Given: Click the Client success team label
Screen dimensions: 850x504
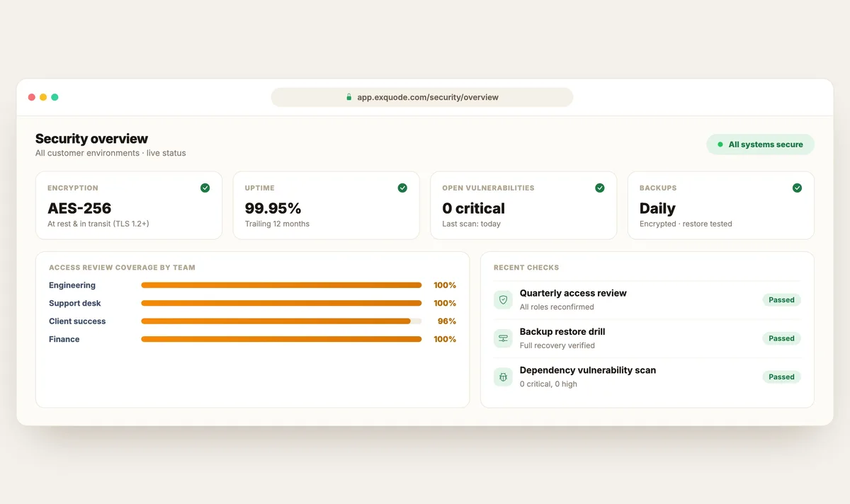Looking at the screenshot, I should [77, 321].
